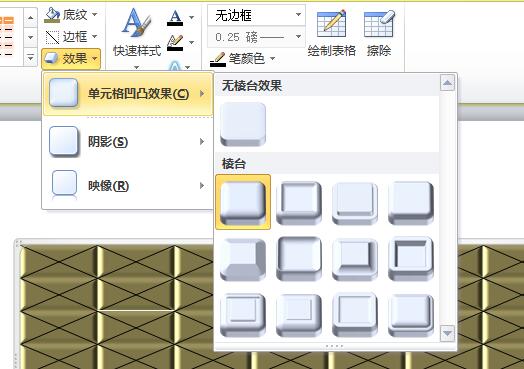Click the text outline pen icon
Viewport: 524px width, 369px height.
[175, 42]
